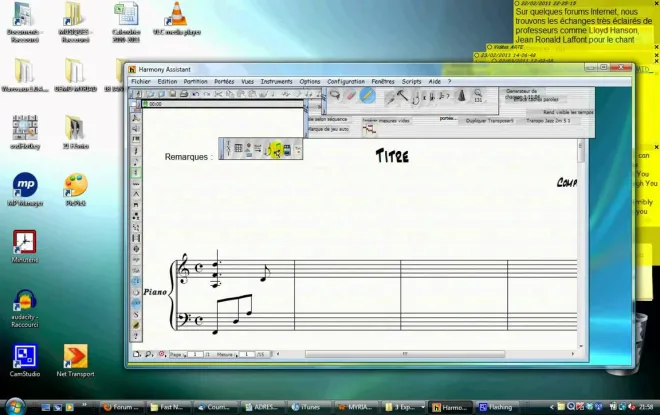This screenshot has height=415, width=660.
Task: Select the pink eraser tool
Action: pos(351,96)
